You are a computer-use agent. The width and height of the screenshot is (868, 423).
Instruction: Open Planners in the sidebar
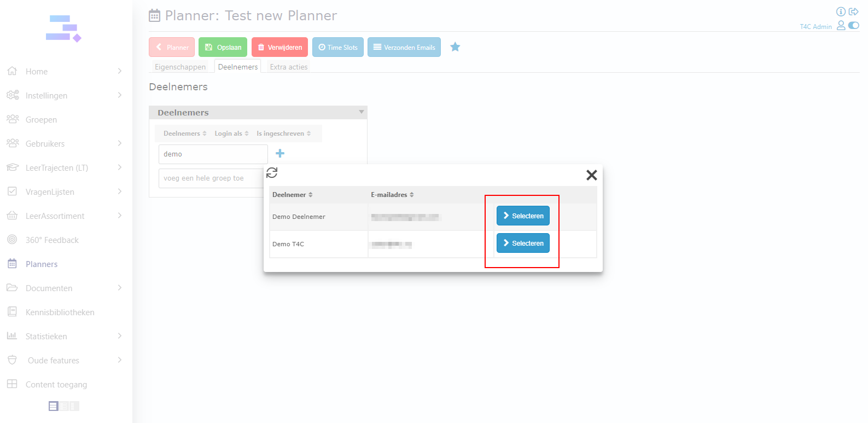click(42, 264)
